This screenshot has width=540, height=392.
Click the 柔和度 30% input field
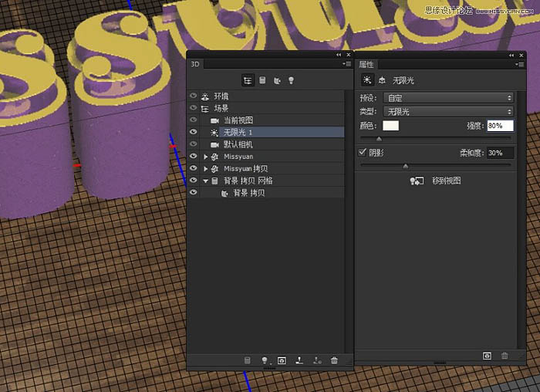click(500, 153)
